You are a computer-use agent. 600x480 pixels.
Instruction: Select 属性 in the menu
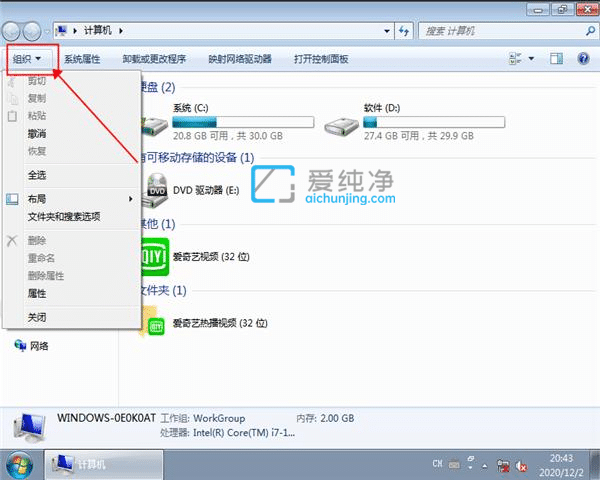point(37,294)
